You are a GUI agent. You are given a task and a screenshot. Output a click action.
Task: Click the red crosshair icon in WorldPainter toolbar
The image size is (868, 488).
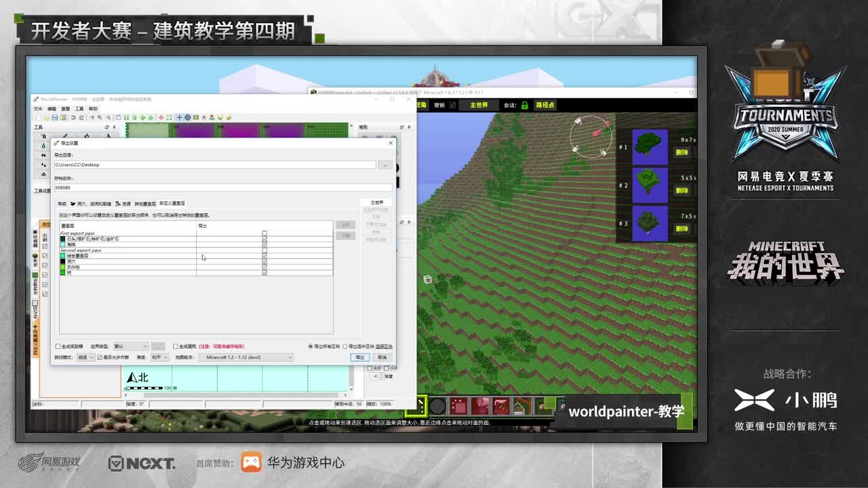click(161, 117)
